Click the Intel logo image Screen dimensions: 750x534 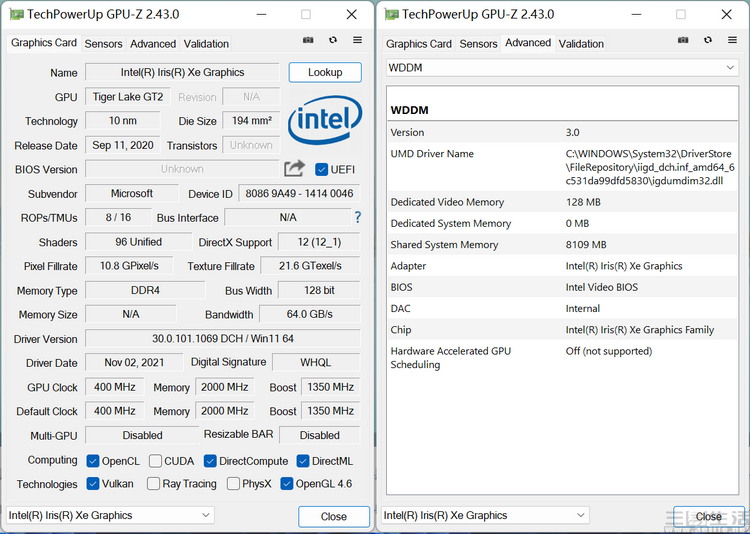(324, 120)
